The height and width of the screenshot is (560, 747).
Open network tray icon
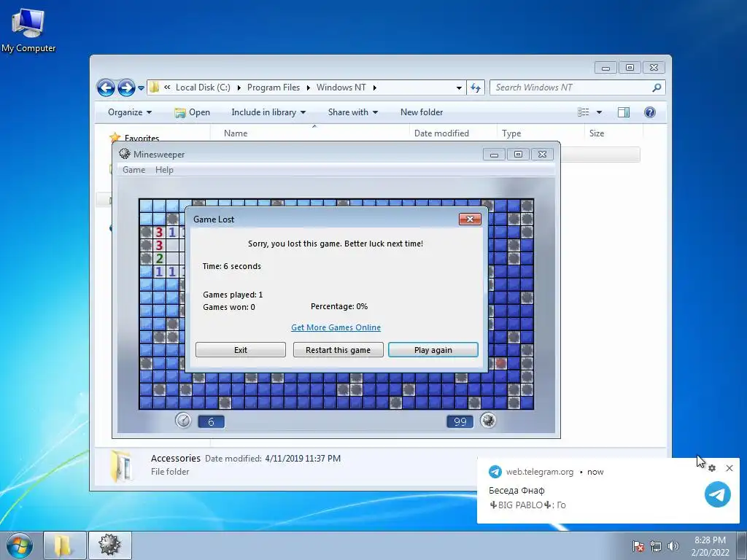click(x=656, y=546)
